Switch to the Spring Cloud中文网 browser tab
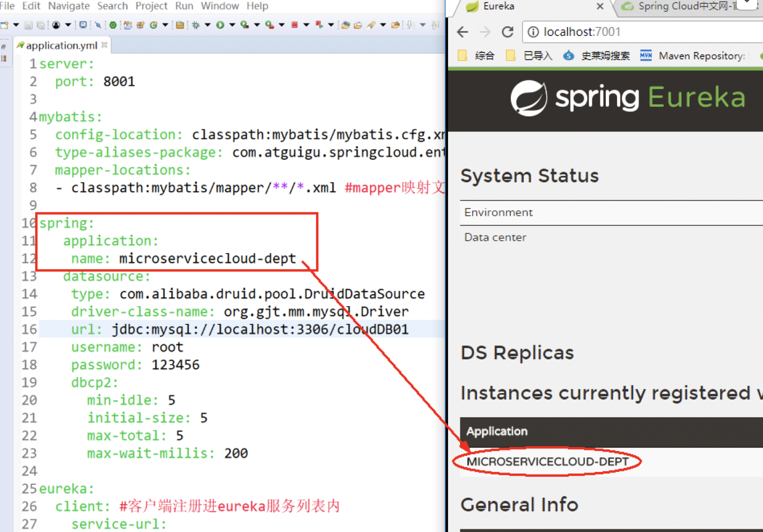This screenshot has width=763, height=532. [687, 6]
